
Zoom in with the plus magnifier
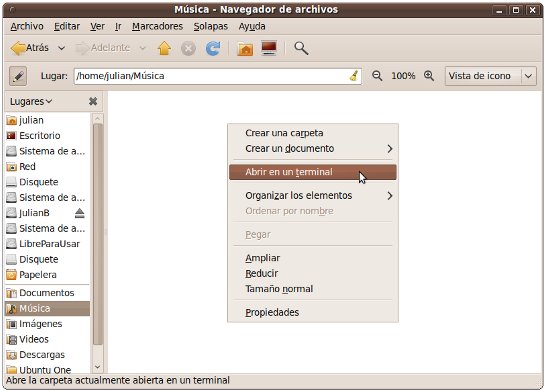point(429,76)
